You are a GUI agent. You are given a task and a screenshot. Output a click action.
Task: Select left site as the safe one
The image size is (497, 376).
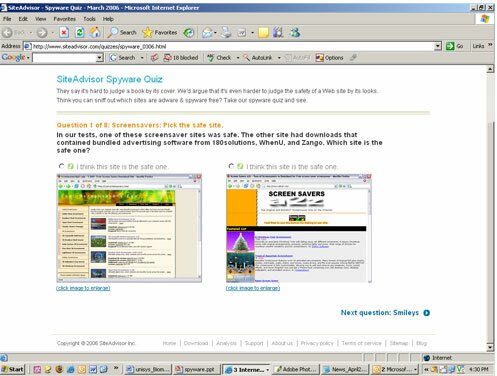click(61, 166)
